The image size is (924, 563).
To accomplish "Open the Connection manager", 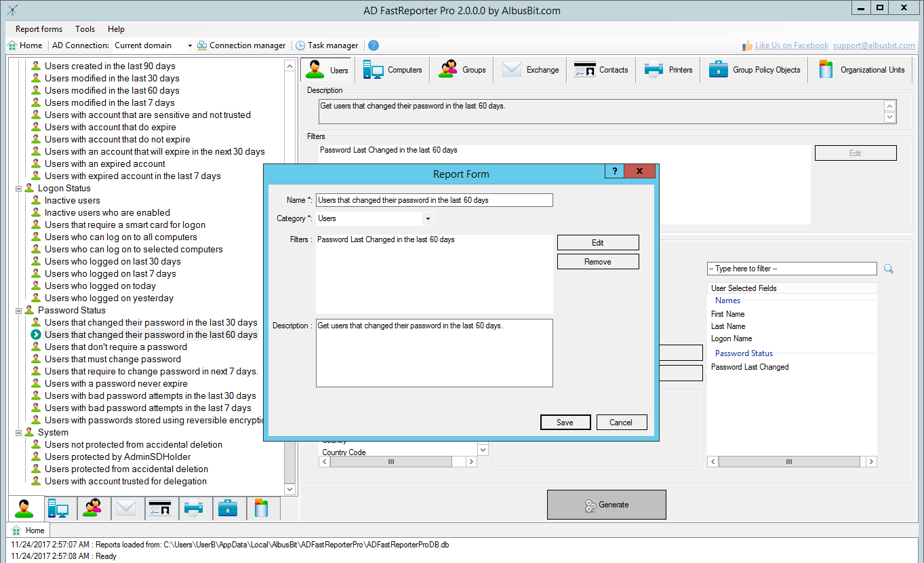I will tap(241, 45).
